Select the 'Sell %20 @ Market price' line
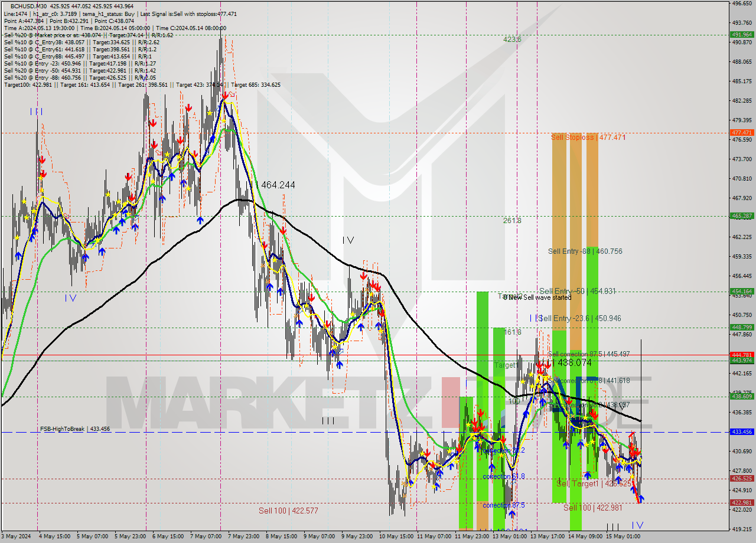The width and height of the screenshot is (756, 543). (89, 35)
